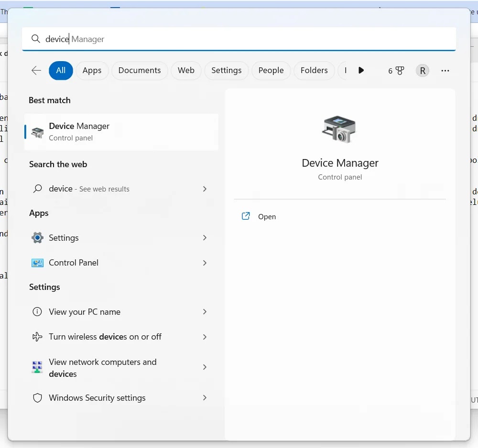
Task: Click the web search magnifier icon beside device
Action: pyautogui.click(x=37, y=189)
